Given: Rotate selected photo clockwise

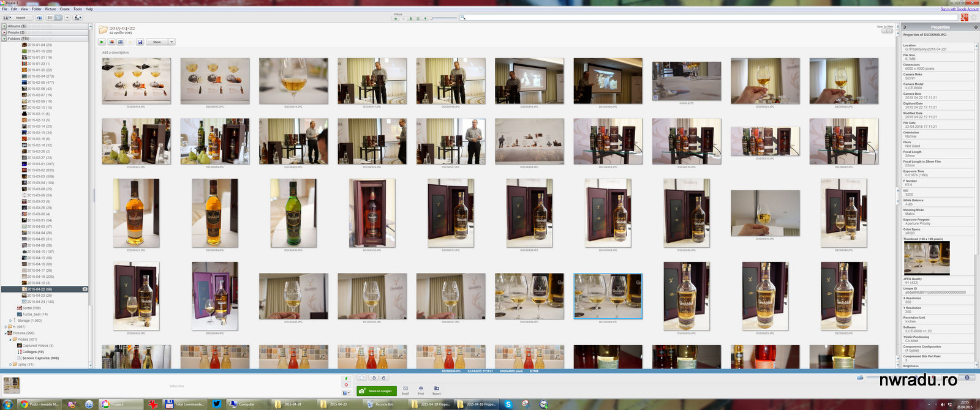Looking at the screenshot, I should click(x=383, y=378).
